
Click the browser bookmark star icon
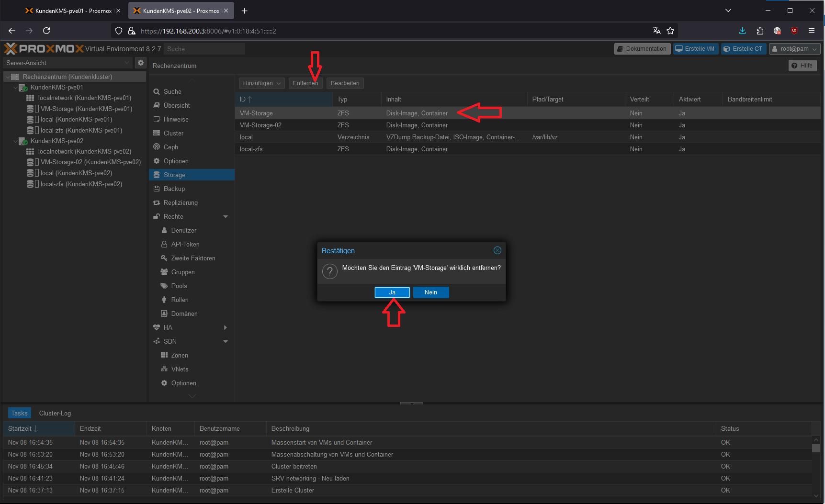[670, 31]
